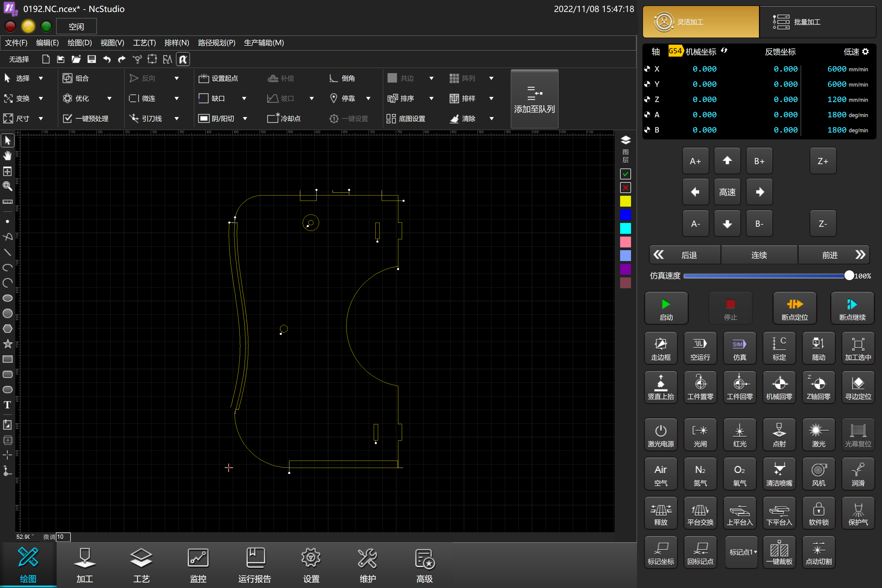Toggle the green checkmark layer box
The width and height of the screenshot is (882, 588).
pyautogui.click(x=625, y=174)
